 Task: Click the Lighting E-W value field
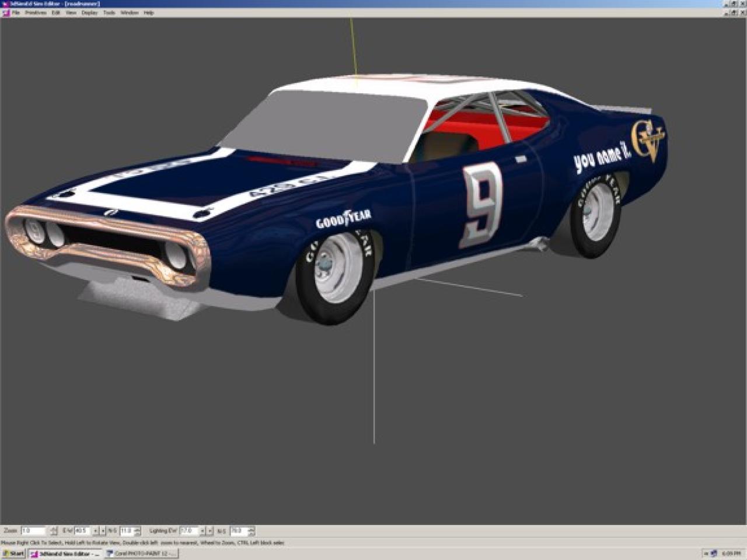pos(189,531)
